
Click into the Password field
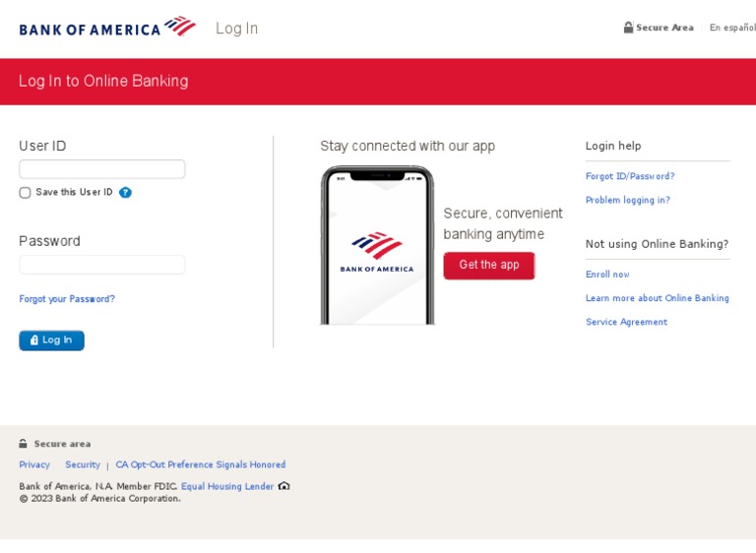[x=102, y=265]
